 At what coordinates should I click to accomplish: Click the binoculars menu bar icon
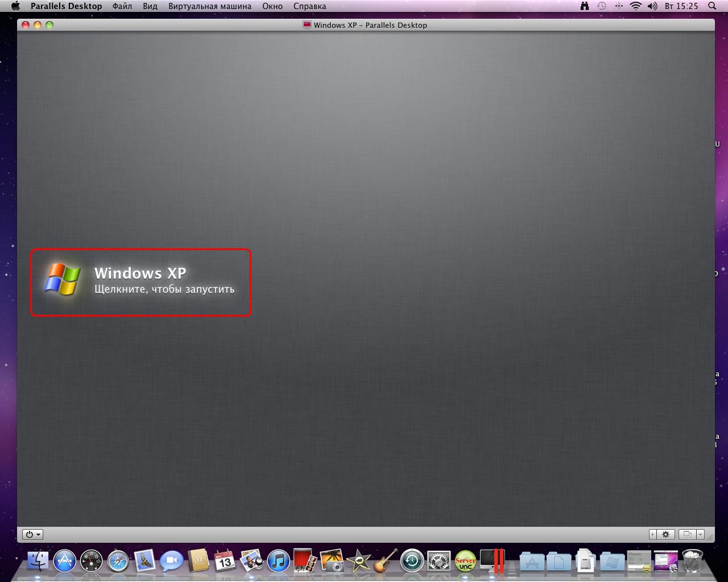tap(585, 6)
